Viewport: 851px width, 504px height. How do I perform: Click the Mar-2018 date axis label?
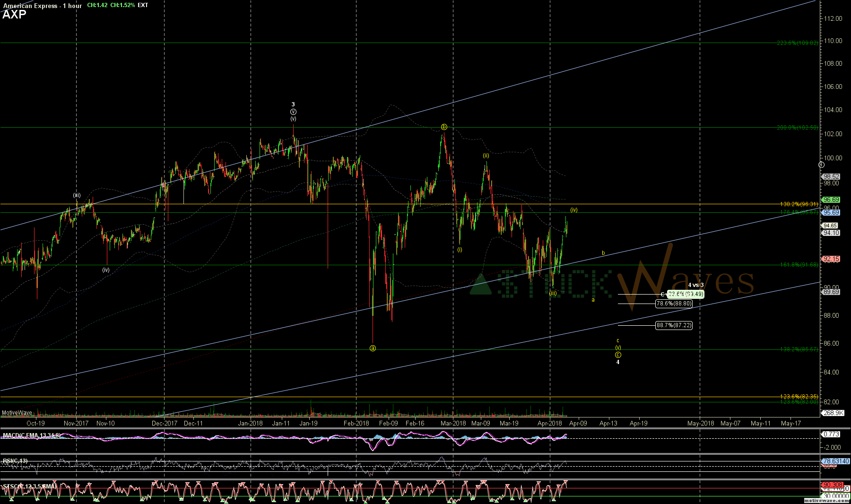[453, 423]
